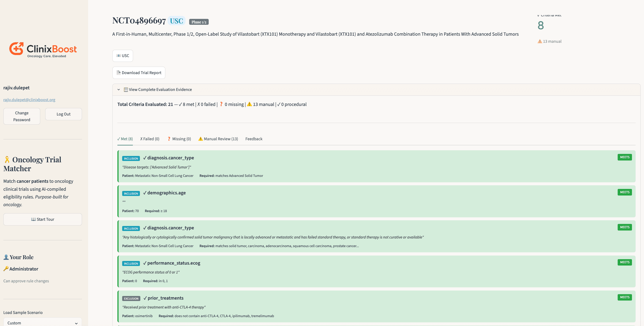The height and width of the screenshot is (326, 644).
Task: Click INCLUSION tag on demographics.age card
Action: point(131,193)
